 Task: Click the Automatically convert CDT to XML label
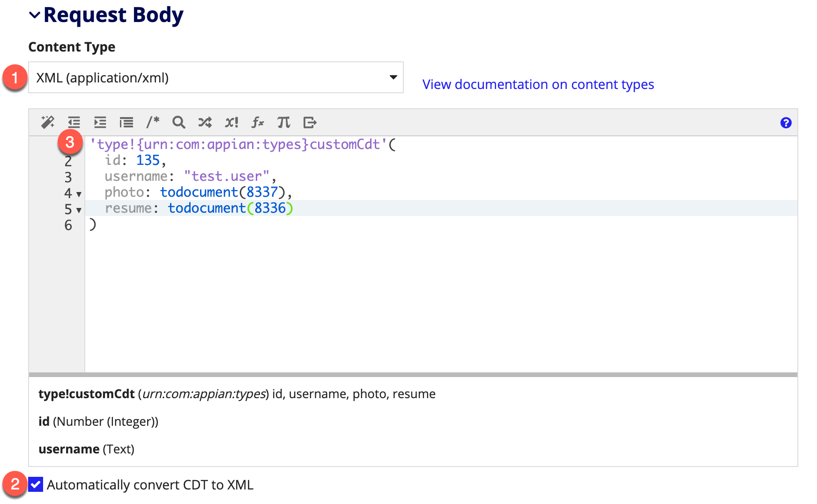tap(150, 485)
